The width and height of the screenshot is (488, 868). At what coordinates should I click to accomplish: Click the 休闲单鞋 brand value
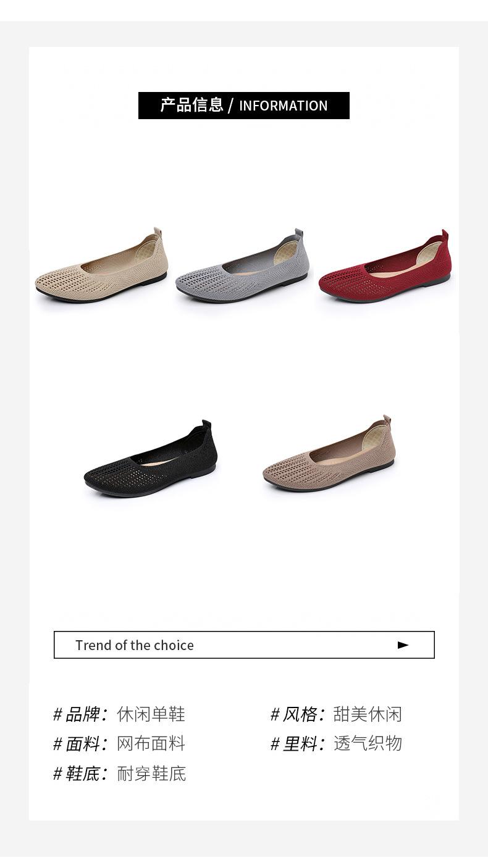pyautogui.click(x=151, y=715)
